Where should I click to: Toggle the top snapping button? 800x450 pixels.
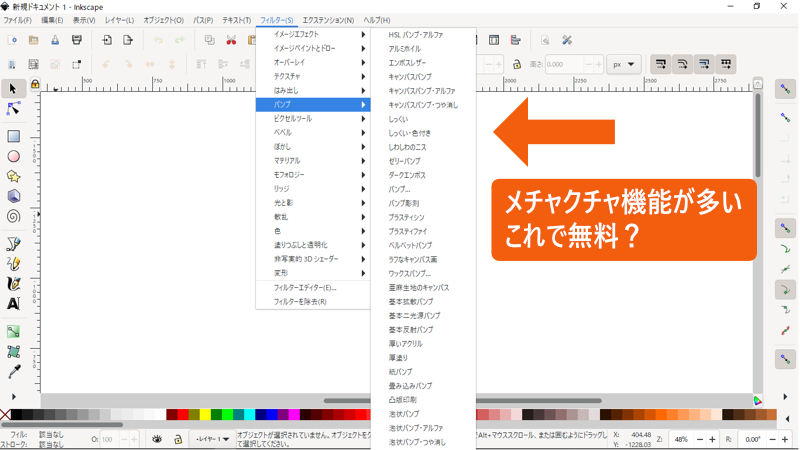coord(785,89)
